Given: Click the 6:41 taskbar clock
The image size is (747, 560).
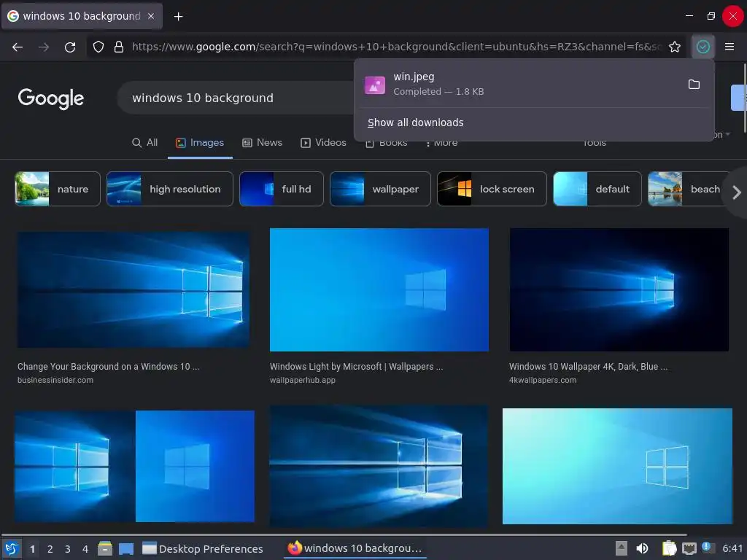Looking at the screenshot, I should 732,548.
